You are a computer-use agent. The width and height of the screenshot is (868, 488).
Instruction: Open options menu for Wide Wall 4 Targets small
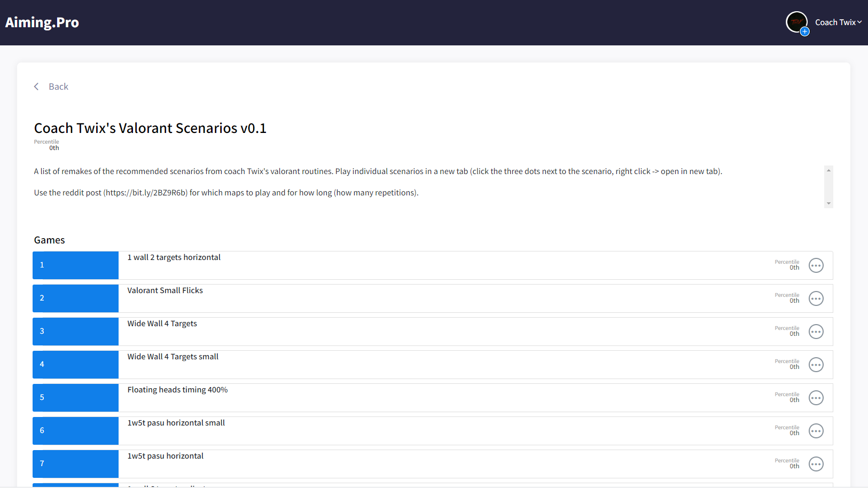(x=816, y=365)
